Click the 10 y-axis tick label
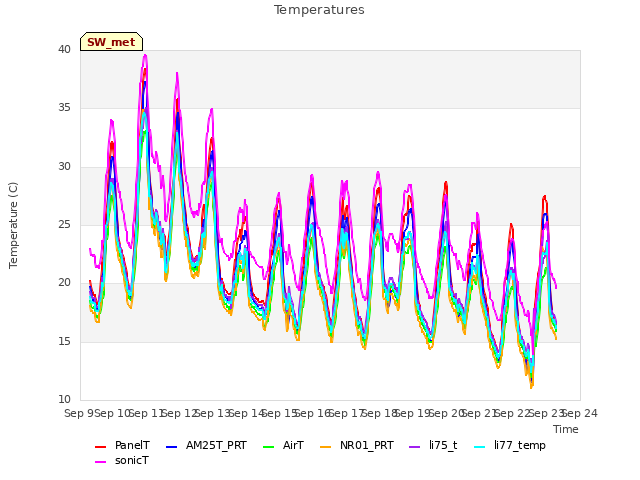 coord(64,399)
